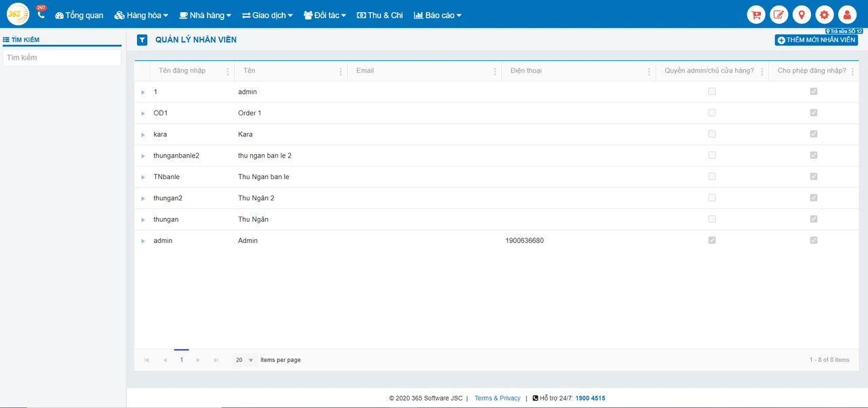Click the Tìm kiếm search field
868x408 pixels.
click(62, 58)
